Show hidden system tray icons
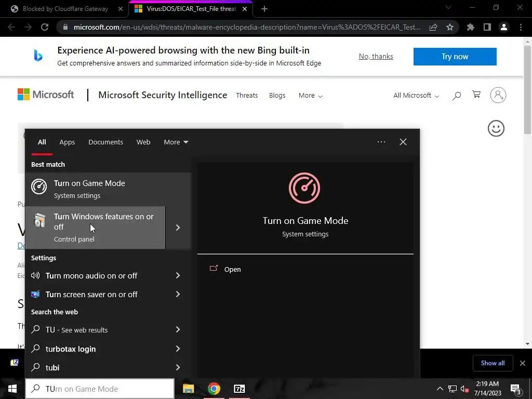The width and height of the screenshot is (532, 399). (x=440, y=389)
